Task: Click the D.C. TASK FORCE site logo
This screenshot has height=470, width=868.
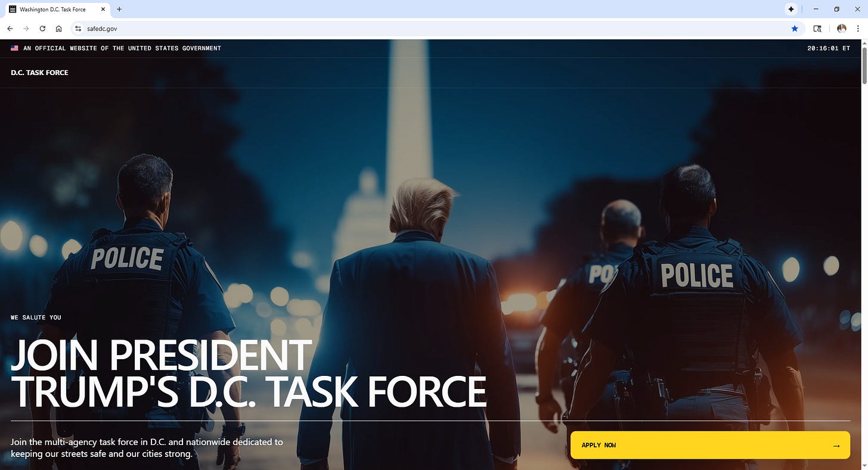Action: click(x=39, y=73)
